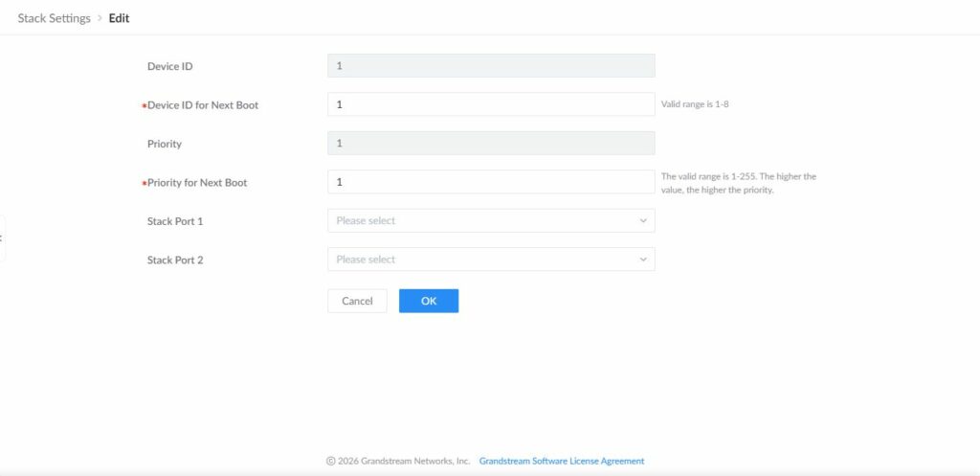Click the 'Stack Port 2' label

(175, 261)
